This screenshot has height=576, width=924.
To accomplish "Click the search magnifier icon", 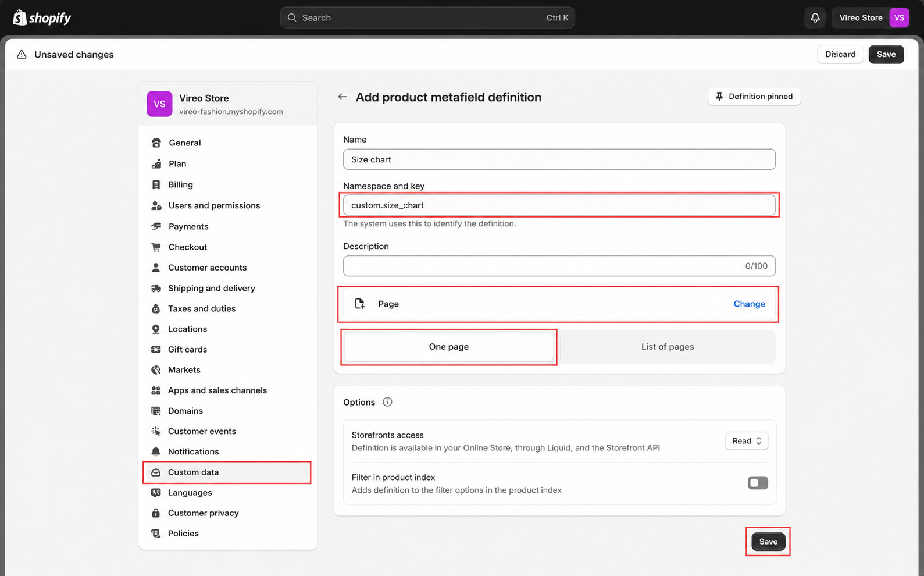I will [292, 18].
